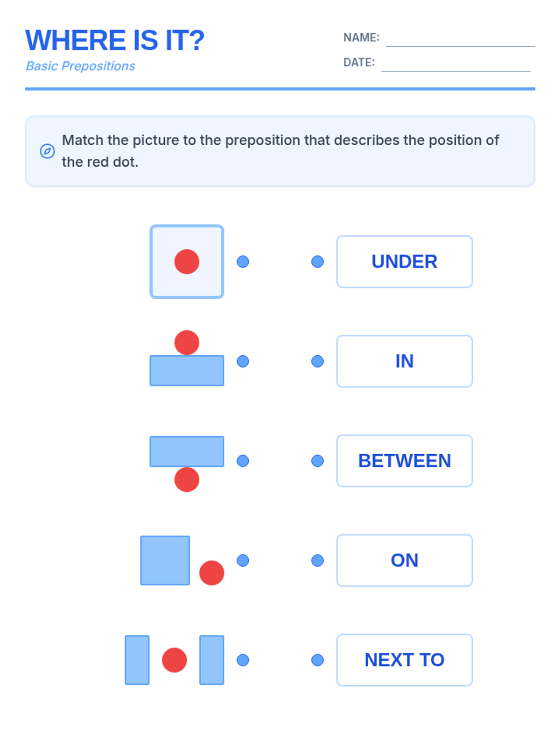Screen dimensions: 560x747
Task: Click the compass icon in instructions box
Action: (x=47, y=151)
